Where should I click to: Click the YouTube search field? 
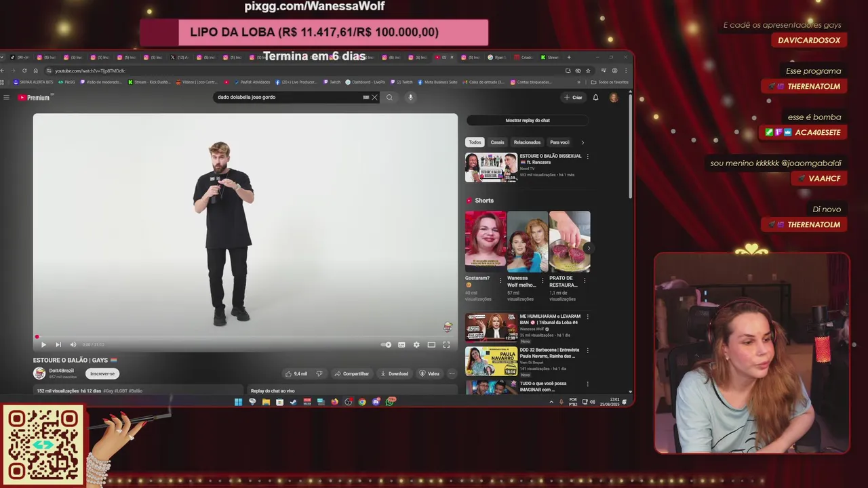tap(290, 97)
